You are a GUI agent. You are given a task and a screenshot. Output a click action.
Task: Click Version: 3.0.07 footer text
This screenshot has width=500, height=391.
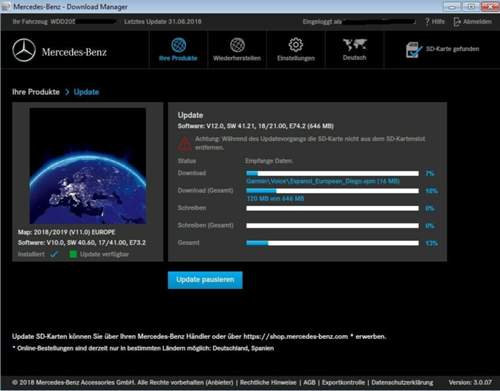click(x=470, y=382)
